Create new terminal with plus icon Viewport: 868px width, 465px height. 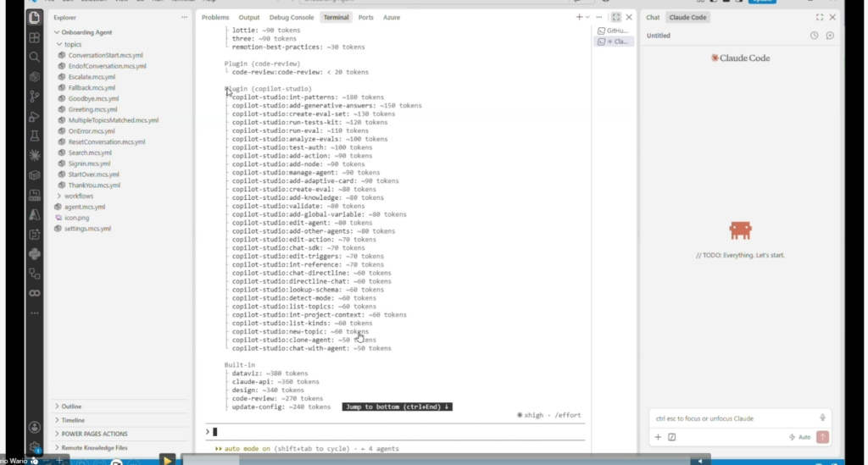click(x=579, y=17)
